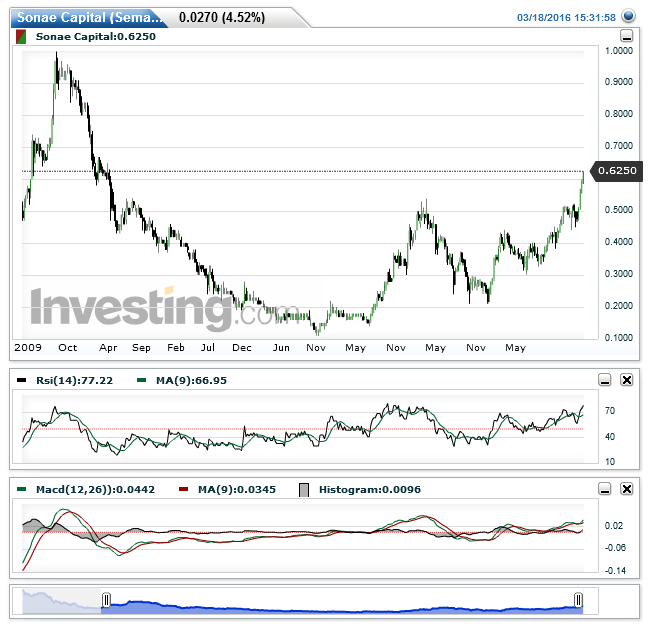This screenshot has height=627, width=650.
Task: Click the 0.3000 price axis label
Action: coord(618,274)
